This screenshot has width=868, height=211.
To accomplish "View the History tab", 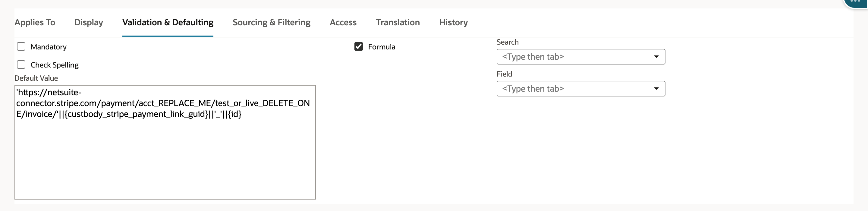I will coord(453,22).
